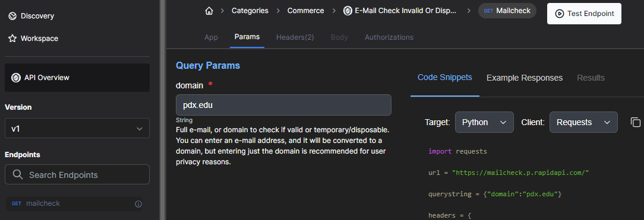
Task: Open the App tab
Action: click(211, 37)
